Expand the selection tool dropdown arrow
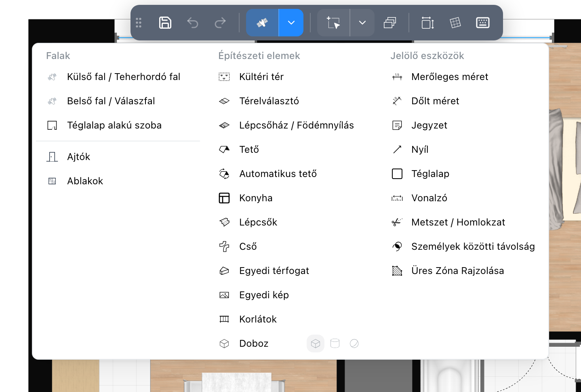Screen dimensions: 581x392 point(362,23)
